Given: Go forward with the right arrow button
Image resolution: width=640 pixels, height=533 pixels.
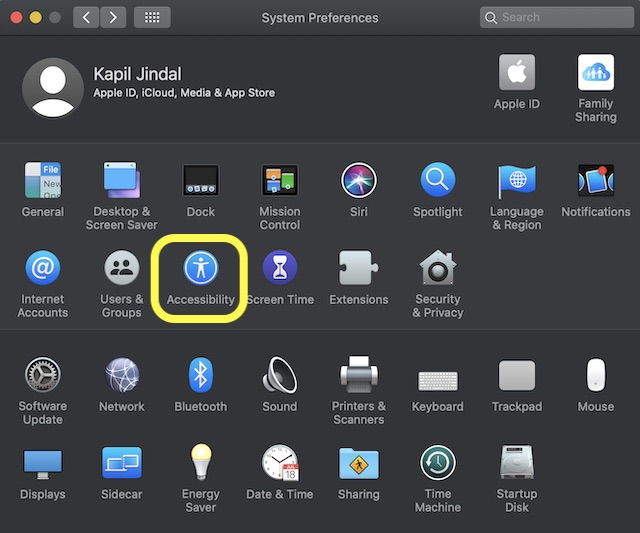Looking at the screenshot, I should tap(113, 17).
